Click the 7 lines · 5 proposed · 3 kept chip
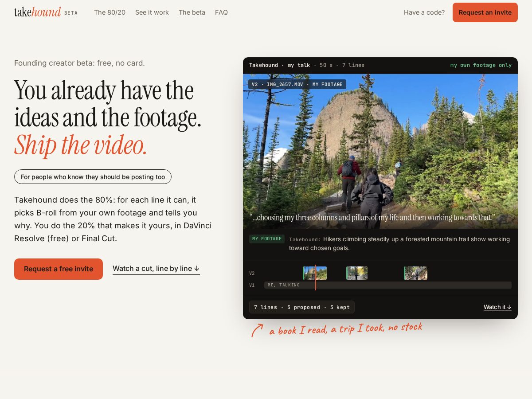The height and width of the screenshot is (399, 532). click(x=302, y=307)
